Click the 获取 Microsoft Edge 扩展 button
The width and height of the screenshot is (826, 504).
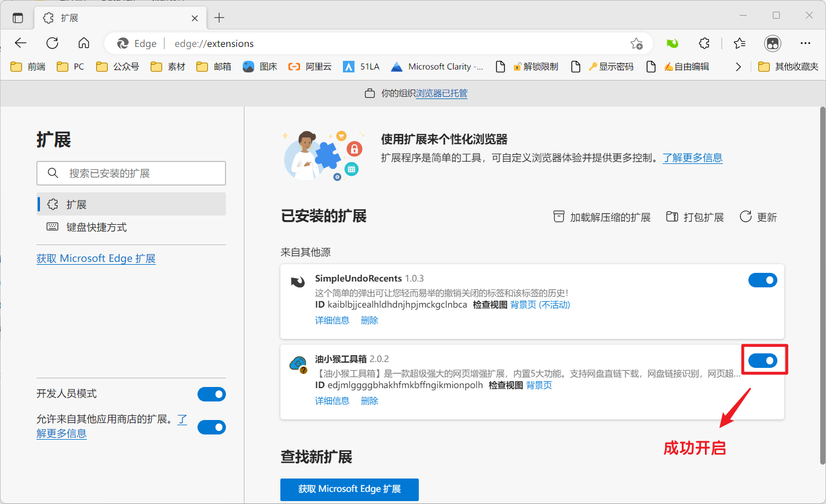pyautogui.click(x=349, y=490)
